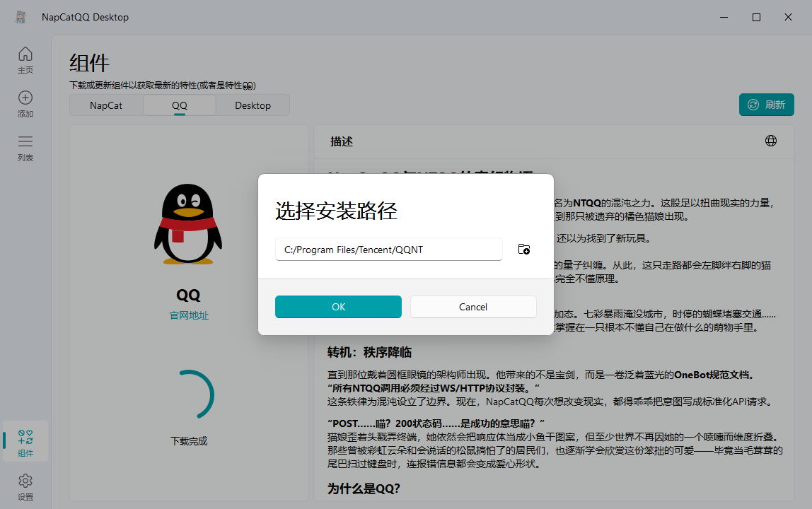Click the 描述 panel header label
812x509 pixels.
pos(342,141)
